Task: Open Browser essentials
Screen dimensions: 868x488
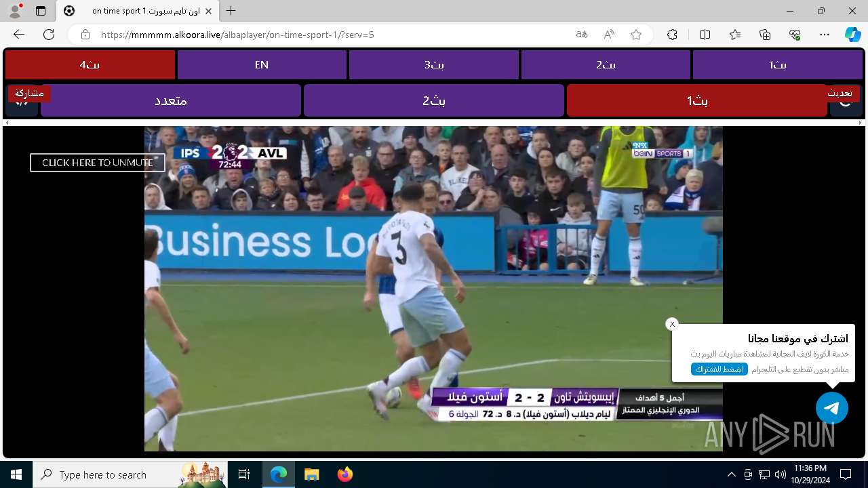Action: (795, 35)
